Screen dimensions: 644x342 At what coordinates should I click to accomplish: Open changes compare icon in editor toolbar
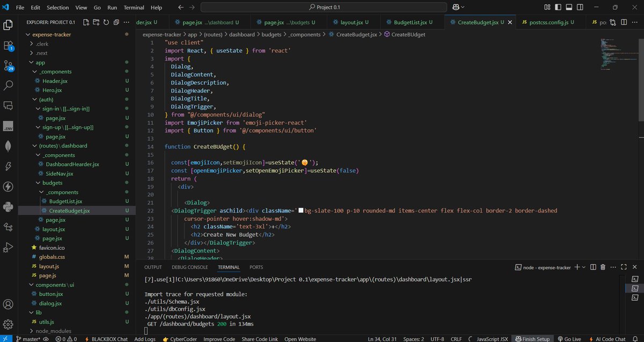(613, 23)
